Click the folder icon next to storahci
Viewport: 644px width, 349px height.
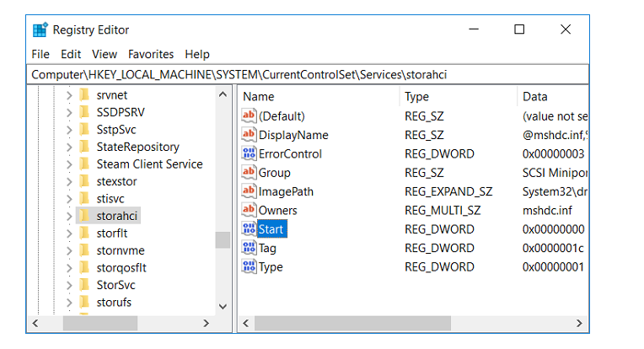[x=84, y=216]
